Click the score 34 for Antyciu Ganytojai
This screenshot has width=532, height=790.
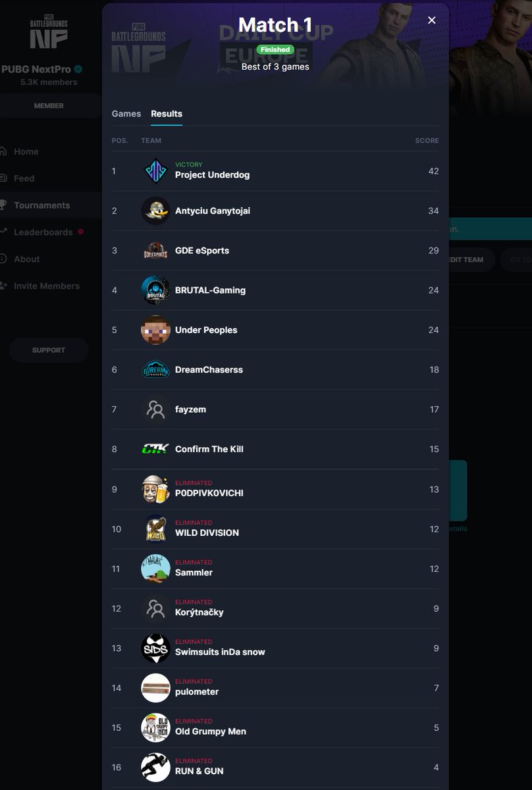pos(433,211)
